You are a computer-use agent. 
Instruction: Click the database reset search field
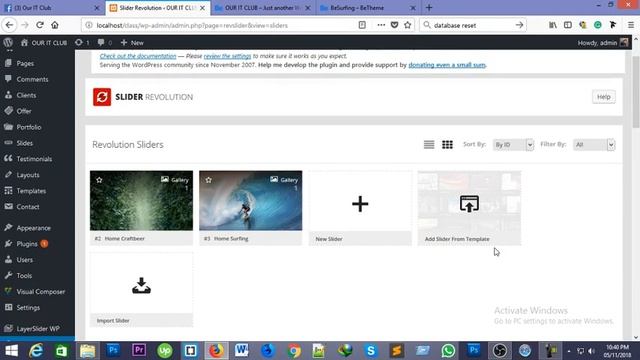pyautogui.click(x=472, y=25)
